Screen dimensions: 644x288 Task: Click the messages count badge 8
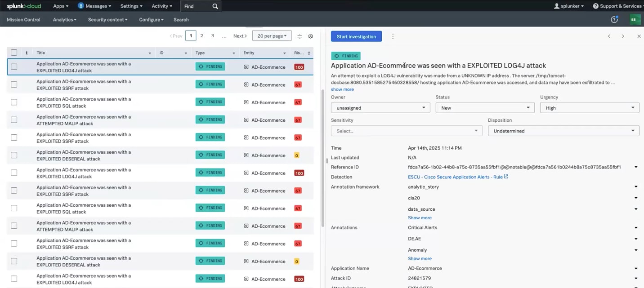pos(81,6)
